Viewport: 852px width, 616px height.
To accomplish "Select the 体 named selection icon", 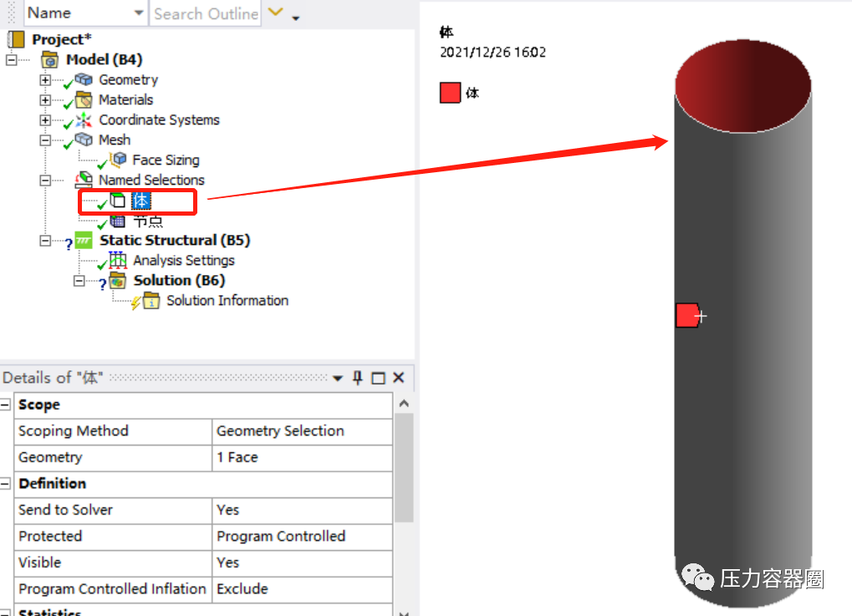I will point(118,201).
